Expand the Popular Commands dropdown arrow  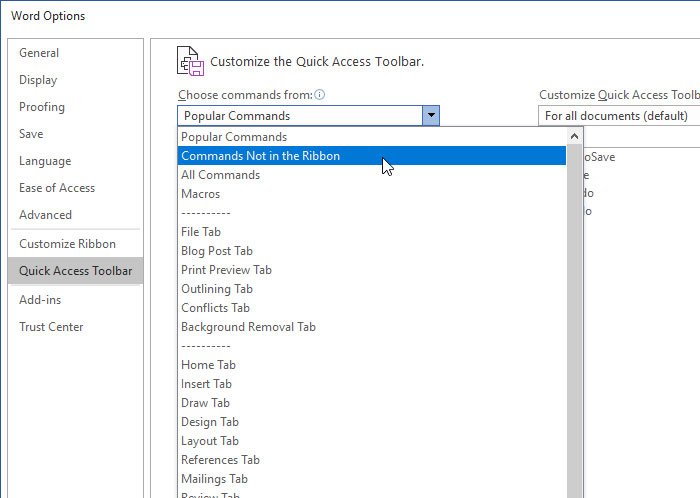point(430,116)
